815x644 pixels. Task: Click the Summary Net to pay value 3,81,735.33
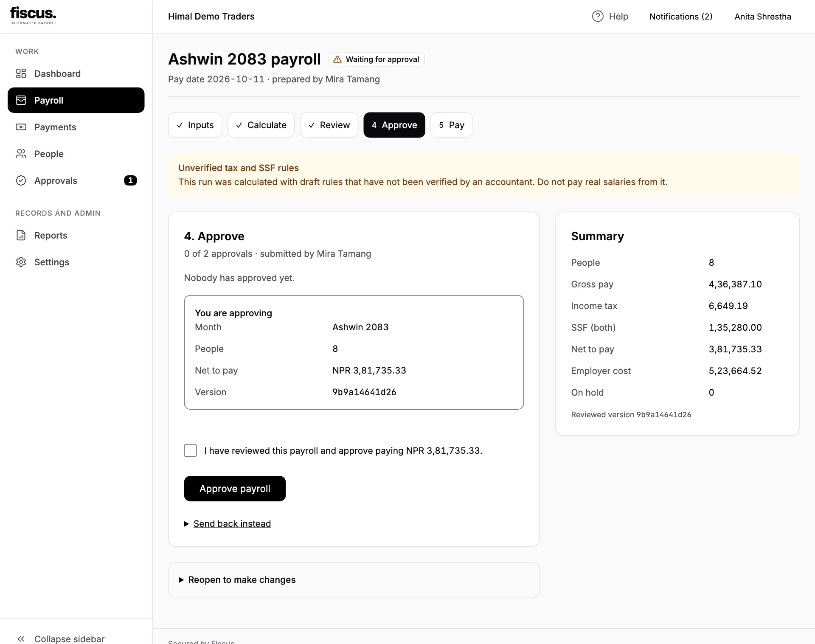(735, 349)
